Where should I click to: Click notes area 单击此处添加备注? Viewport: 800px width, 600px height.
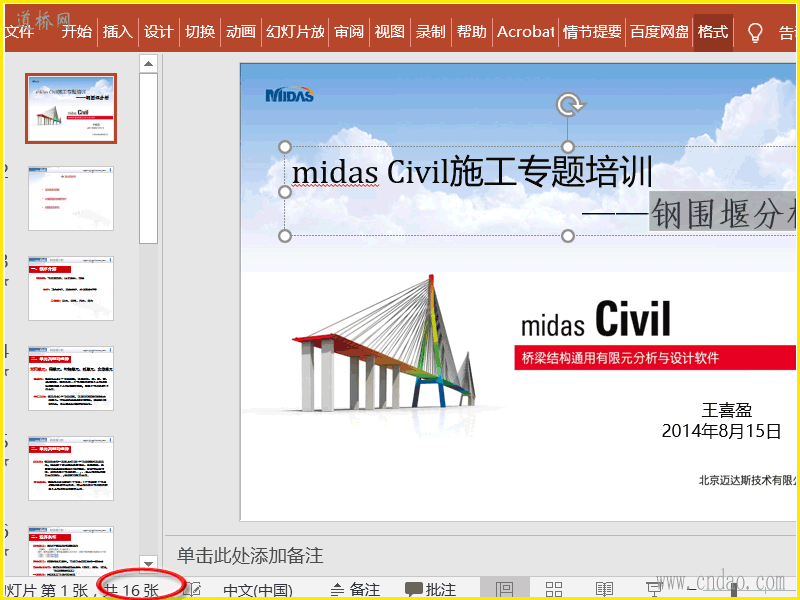(250, 556)
